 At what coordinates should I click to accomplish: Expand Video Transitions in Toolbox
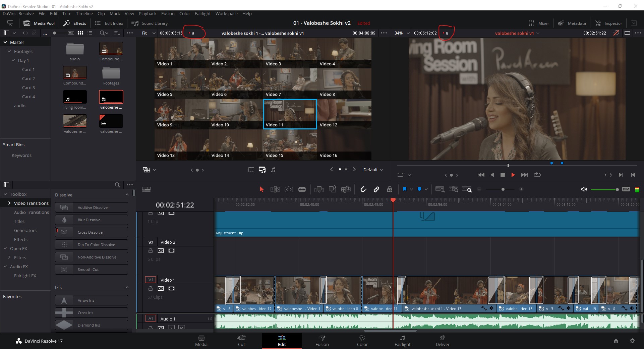(x=9, y=203)
